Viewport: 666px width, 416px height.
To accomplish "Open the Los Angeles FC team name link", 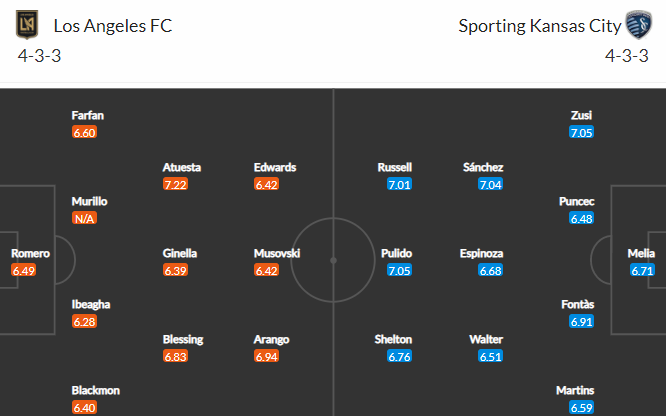I will click(x=113, y=26).
